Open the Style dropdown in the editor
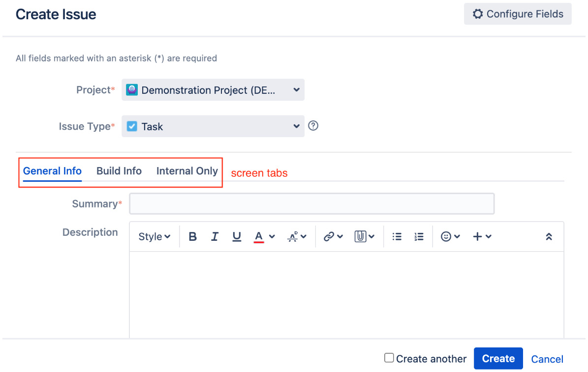The width and height of the screenshot is (588, 372). [154, 236]
